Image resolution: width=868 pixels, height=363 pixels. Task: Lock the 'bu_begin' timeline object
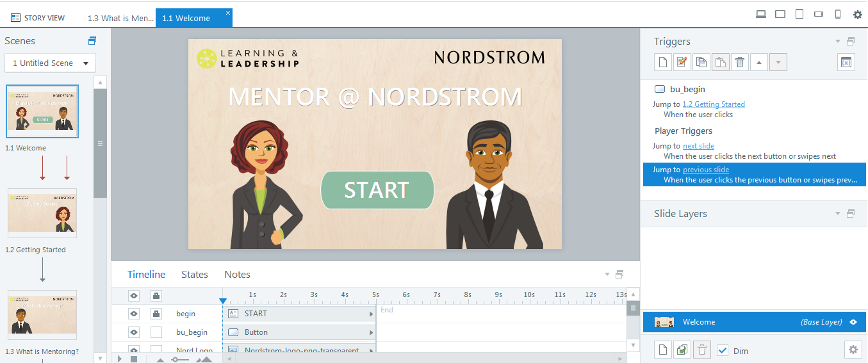tap(156, 332)
